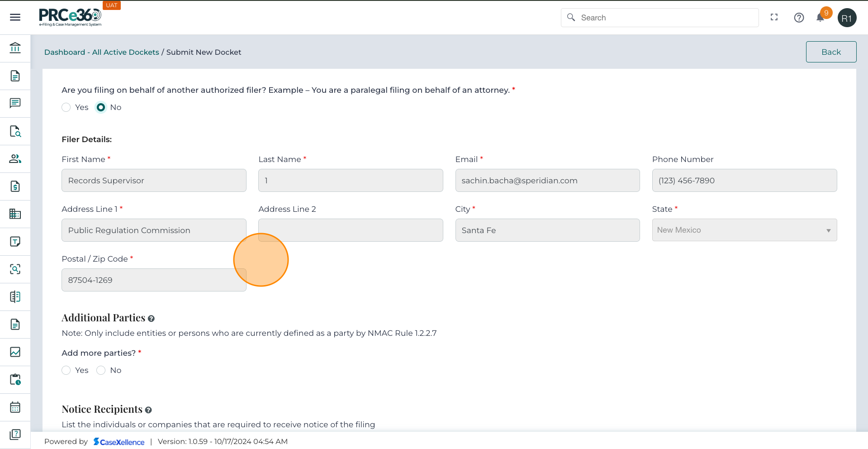
Task: Click the Back button
Action: click(x=830, y=52)
